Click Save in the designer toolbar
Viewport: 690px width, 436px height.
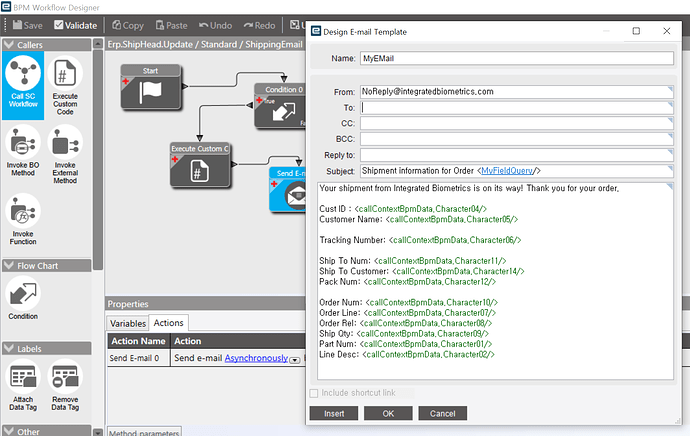click(27, 26)
